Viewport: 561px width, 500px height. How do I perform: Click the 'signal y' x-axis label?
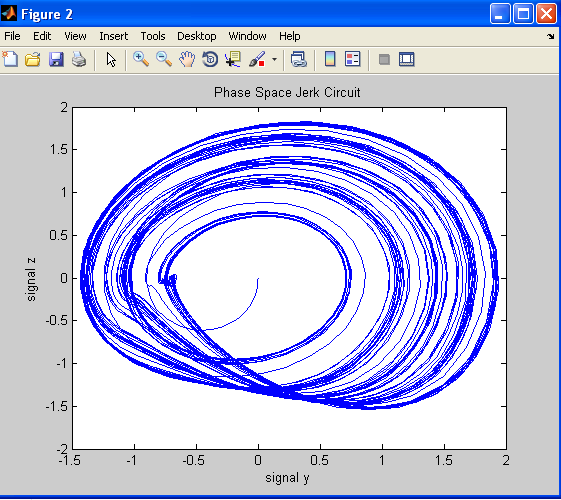(287, 478)
